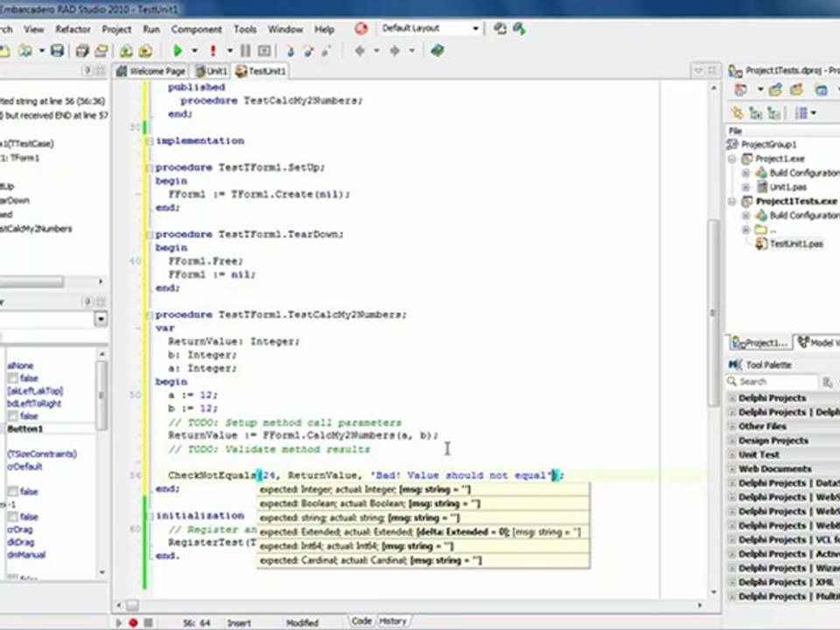Click the code editor vertical scrollbar thumb
The width and height of the screenshot is (840, 630).
click(x=713, y=312)
